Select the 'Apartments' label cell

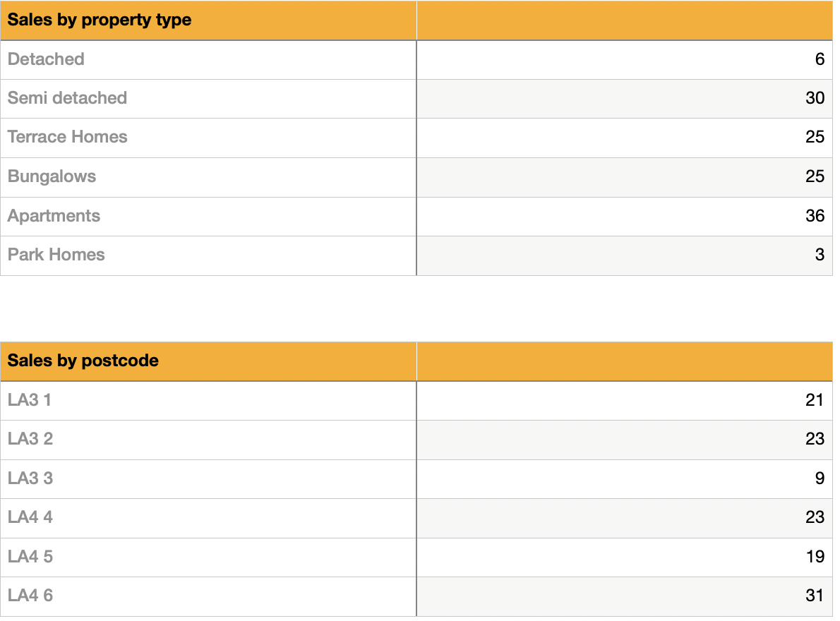pos(54,216)
